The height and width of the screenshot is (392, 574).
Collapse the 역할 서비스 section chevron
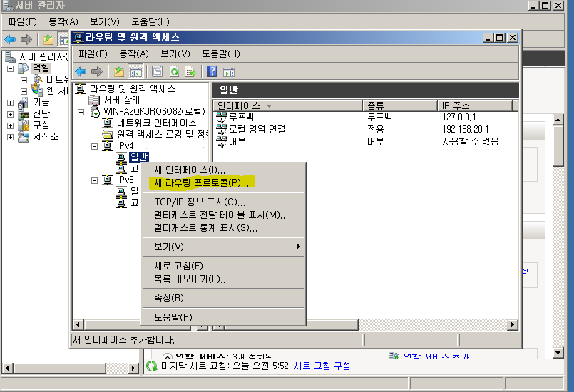point(168,356)
